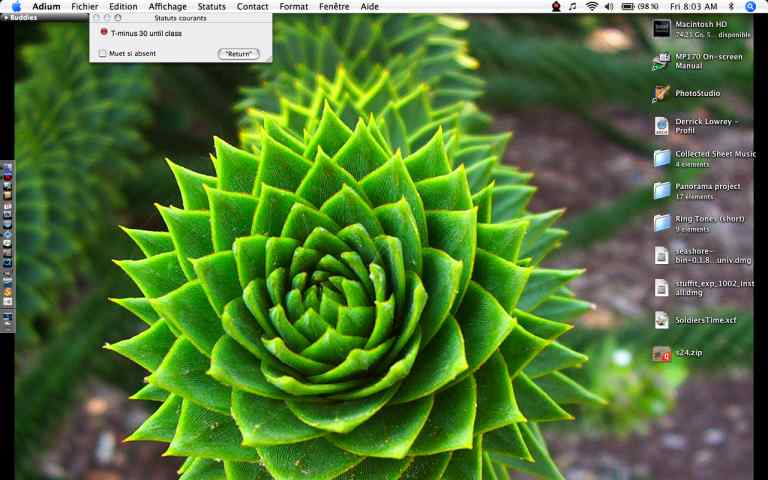Open the Apple menu
The height and width of the screenshot is (480, 768).
(x=16, y=6)
